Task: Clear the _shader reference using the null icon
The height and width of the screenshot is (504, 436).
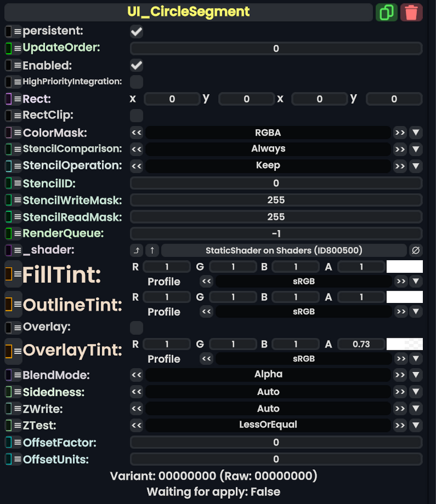Action: pos(416,251)
